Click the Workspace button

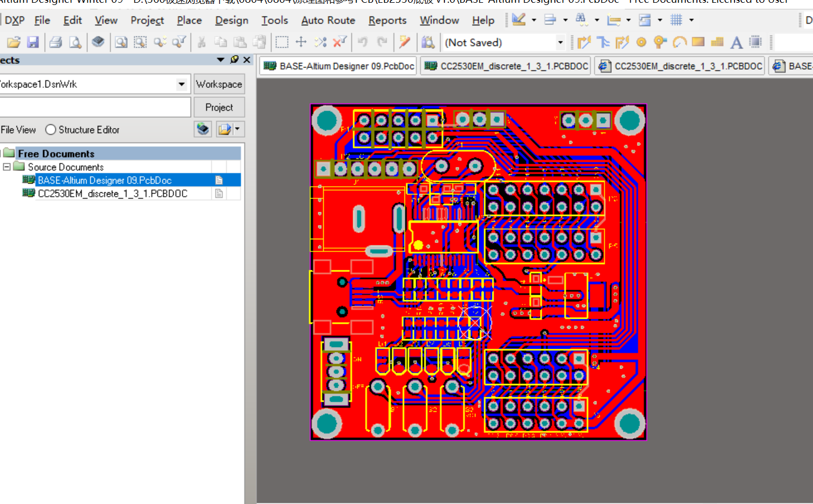click(x=219, y=84)
